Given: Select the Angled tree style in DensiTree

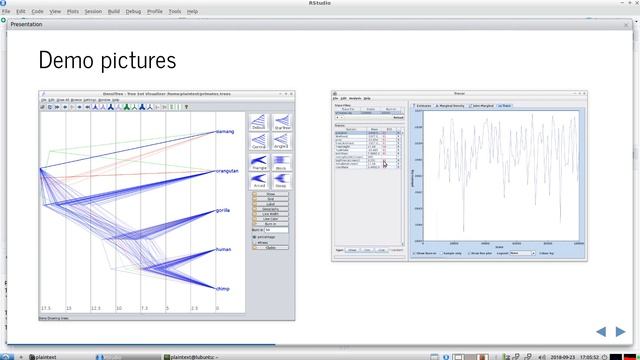Looking at the screenshot, I should 282,141.
